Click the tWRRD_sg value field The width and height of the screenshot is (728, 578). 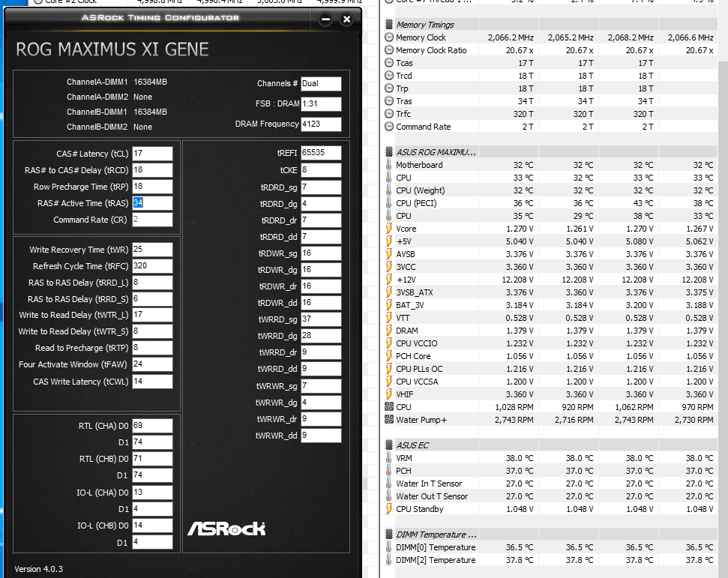[321, 319]
